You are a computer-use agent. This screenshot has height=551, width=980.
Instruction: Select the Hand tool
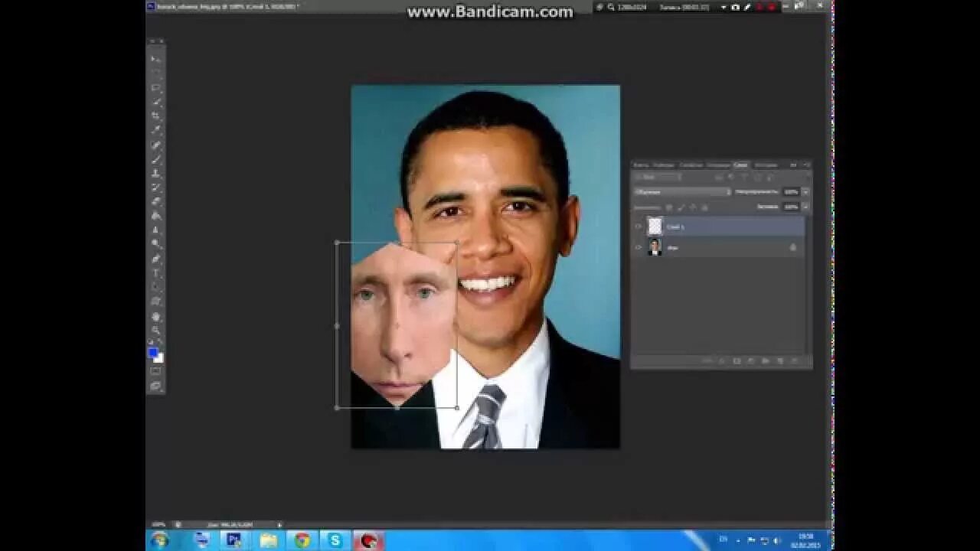(155, 316)
